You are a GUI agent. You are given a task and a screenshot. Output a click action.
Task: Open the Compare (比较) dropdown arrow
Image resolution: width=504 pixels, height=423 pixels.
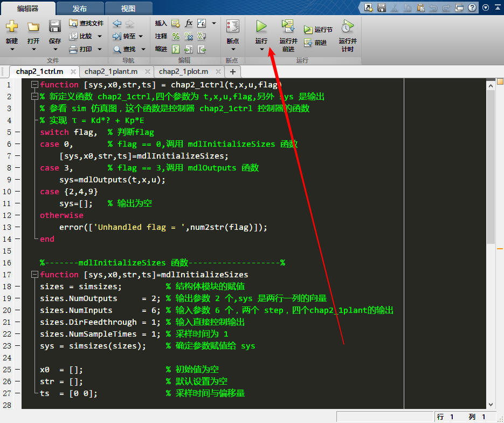click(x=100, y=36)
